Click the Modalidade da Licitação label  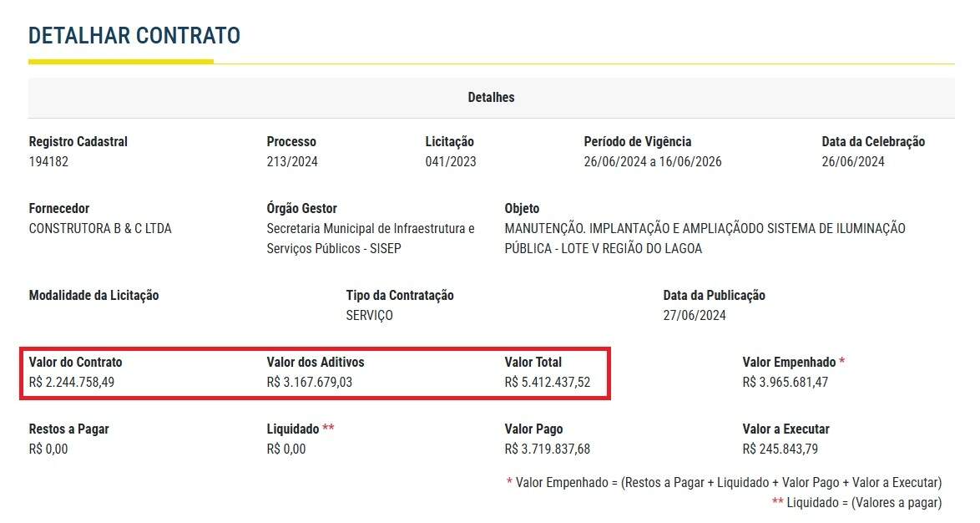click(x=93, y=296)
